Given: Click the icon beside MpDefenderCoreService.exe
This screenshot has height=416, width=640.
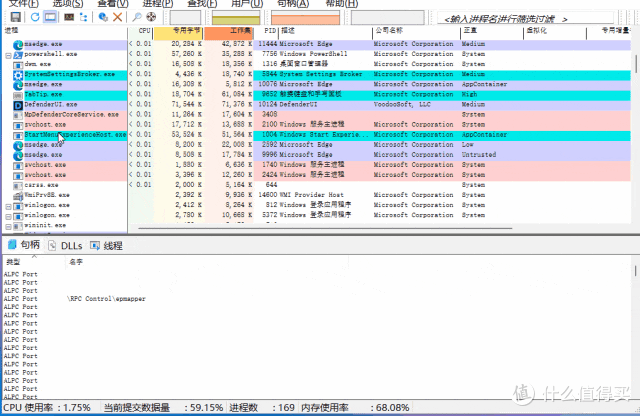Looking at the screenshot, I should point(18,115).
